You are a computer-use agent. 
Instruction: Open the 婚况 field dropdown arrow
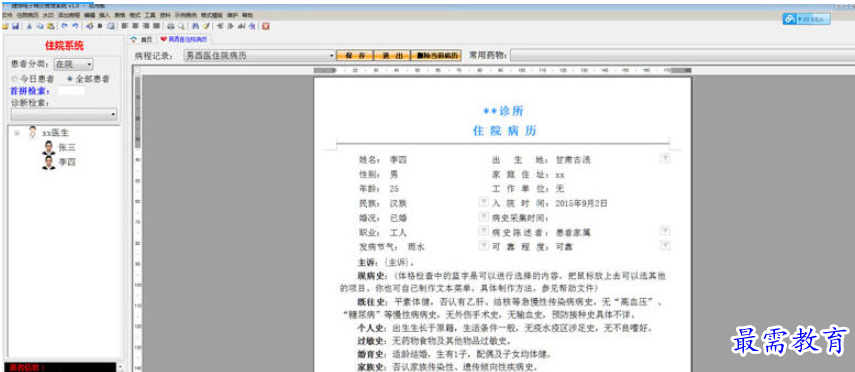click(483, 217)
